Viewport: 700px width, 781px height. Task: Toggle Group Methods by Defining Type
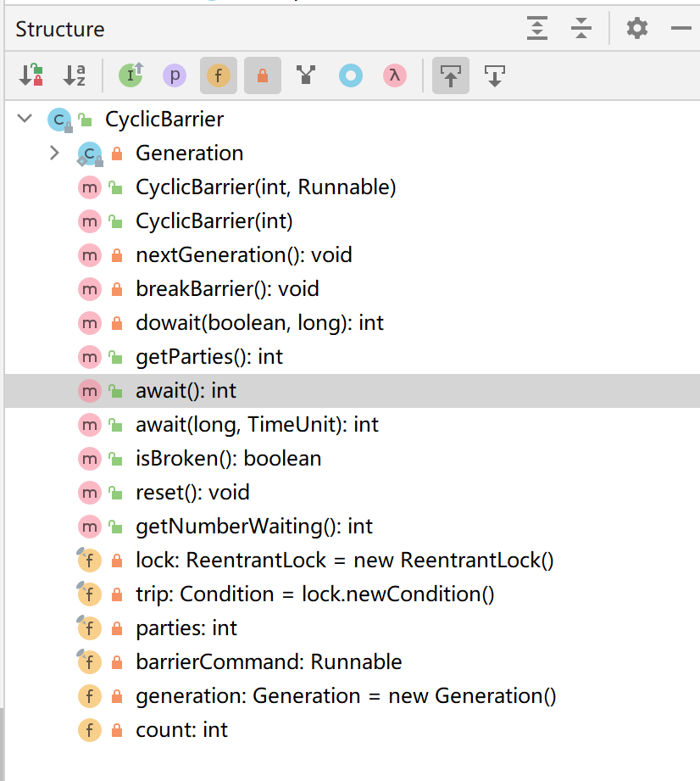tap(306, 75)
